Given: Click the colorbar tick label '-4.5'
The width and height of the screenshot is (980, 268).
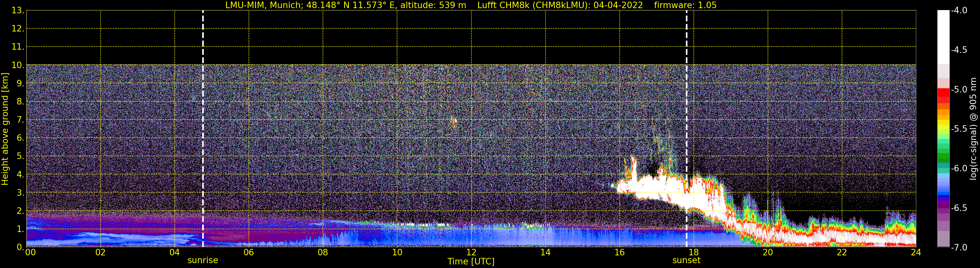Looking at the screenshot, I should [959, 50].
